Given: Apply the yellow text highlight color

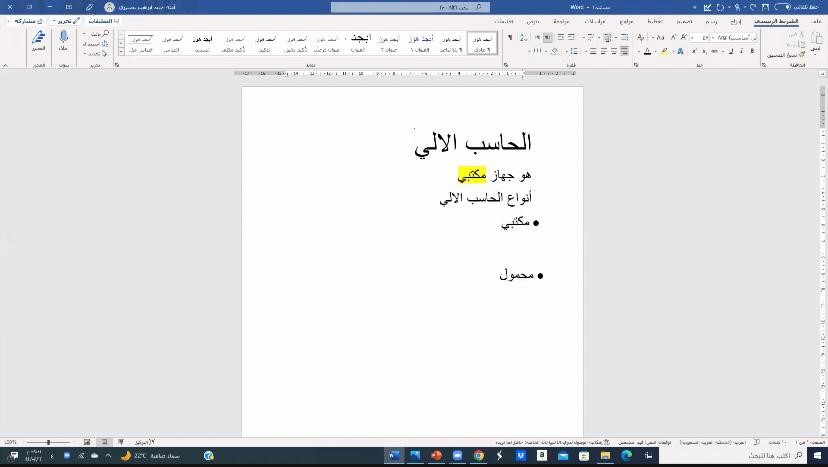Looking at the screenshot, I should coord(664,51).
